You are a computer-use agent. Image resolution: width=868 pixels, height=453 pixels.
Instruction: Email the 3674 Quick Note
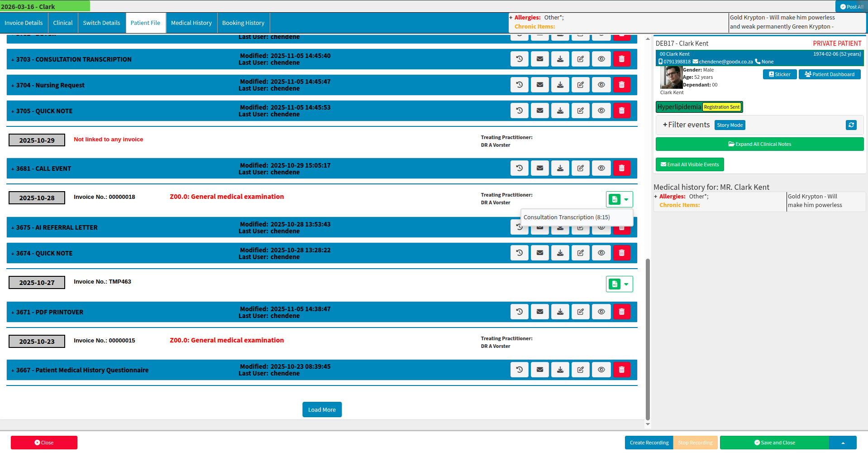[540, 253]
